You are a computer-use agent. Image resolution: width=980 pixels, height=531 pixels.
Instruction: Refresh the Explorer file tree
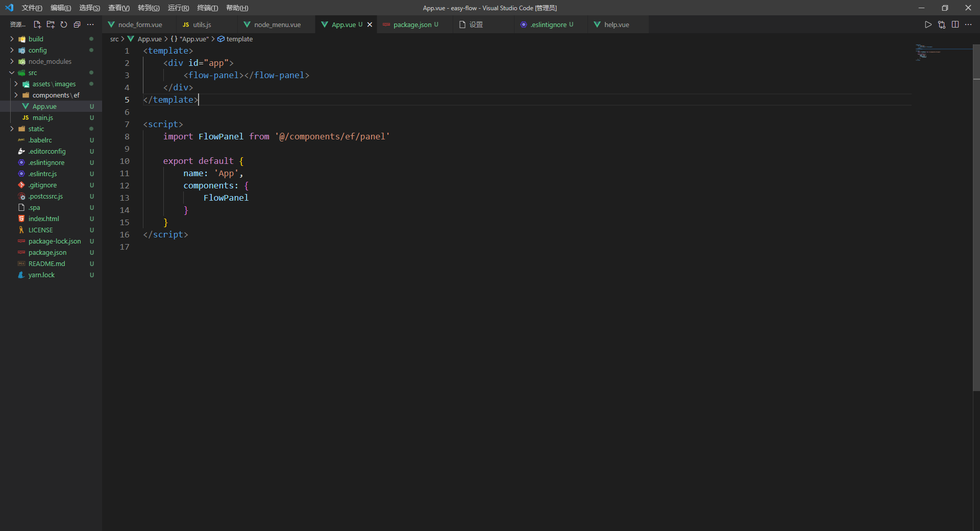(x=63, y=24)
